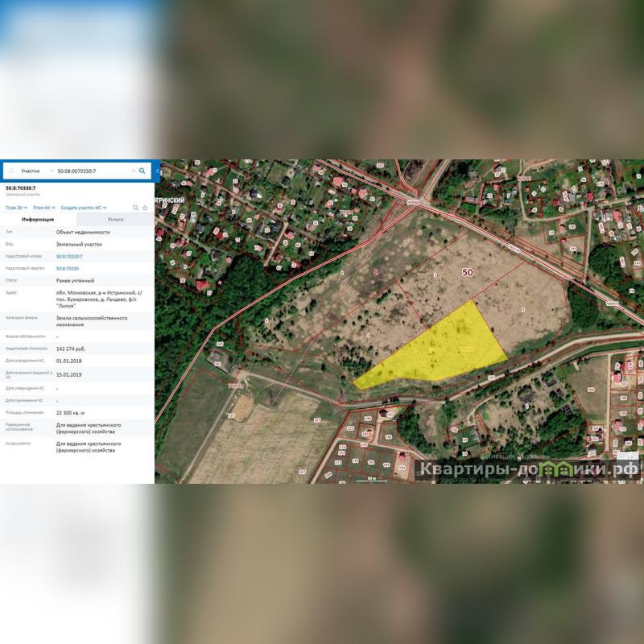The height and width of the screenshot is (644, 644).
Task: Click the cadastral value 142 274 руб.
Action: point(71,349)
